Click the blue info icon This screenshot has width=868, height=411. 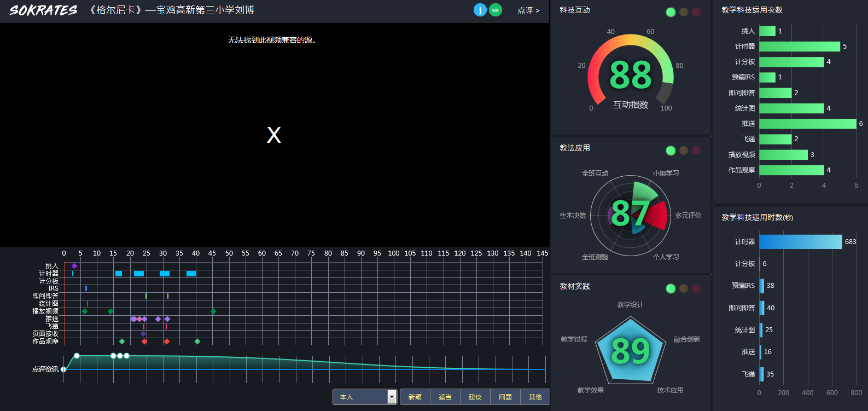point(480,10)
